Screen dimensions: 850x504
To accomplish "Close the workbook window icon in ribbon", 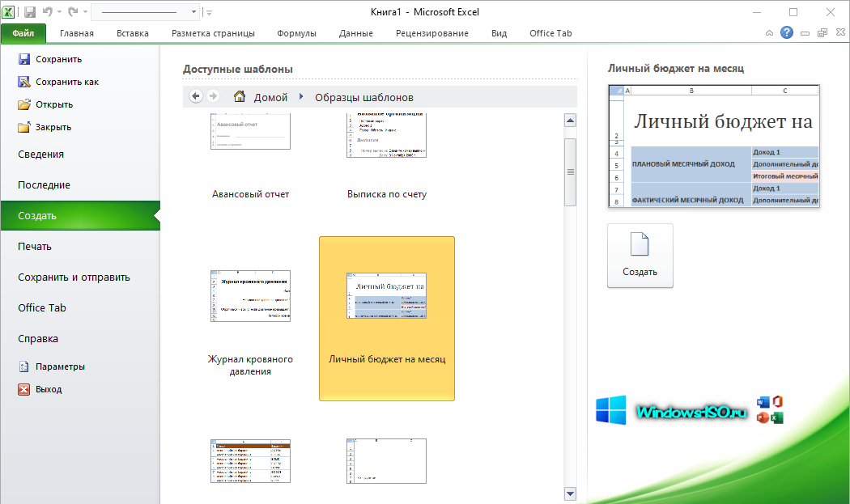I will tap(840, 32).
